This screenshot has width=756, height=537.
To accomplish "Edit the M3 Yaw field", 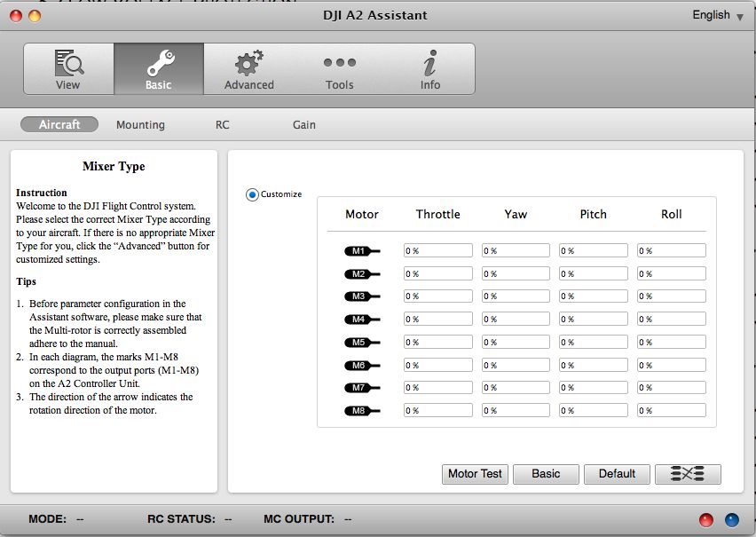I will point(516,296).
